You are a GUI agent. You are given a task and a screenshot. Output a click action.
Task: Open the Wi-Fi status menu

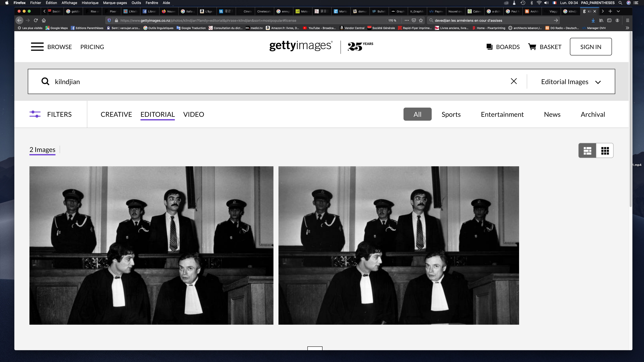[x=539, y=3]
